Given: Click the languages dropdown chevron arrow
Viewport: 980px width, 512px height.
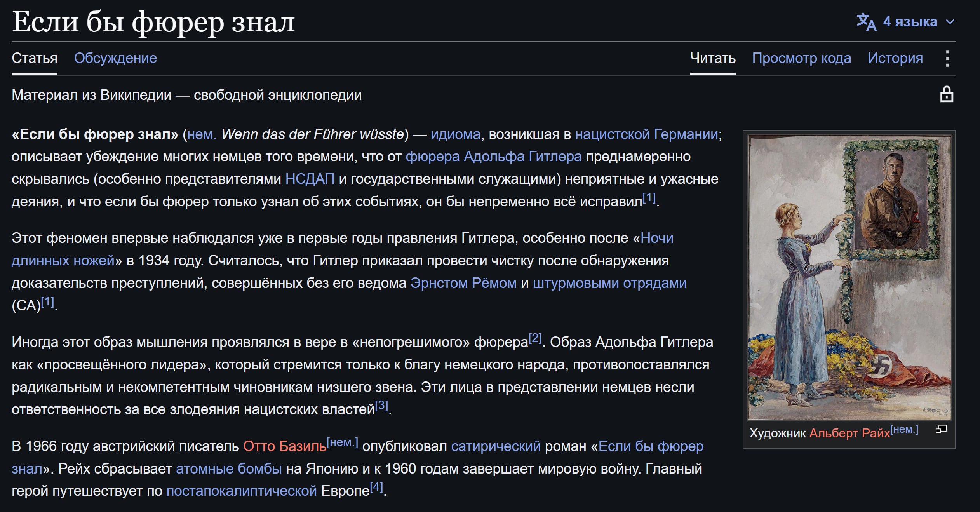Looking at the screenshot, I should (950, 22).
